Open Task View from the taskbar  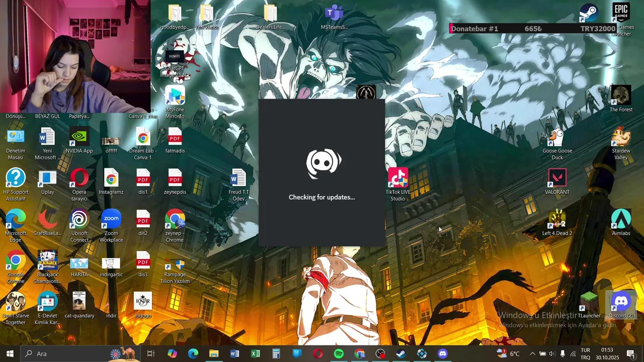click(x=150, y=353)
